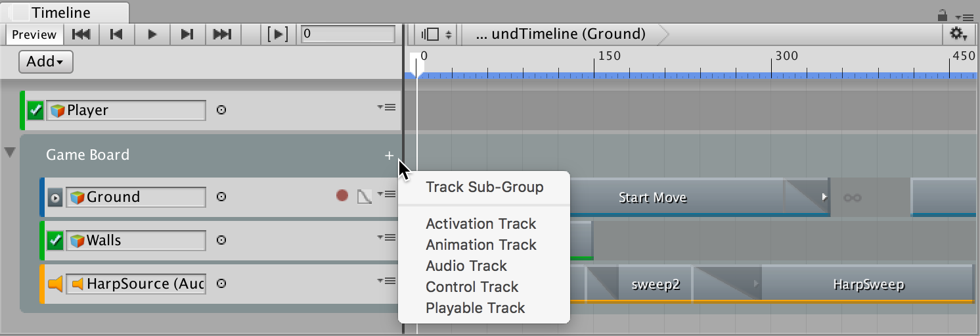Screen dimensions: 980x336
Task: Open object picker for Ground track
Action: coord(221,197)
